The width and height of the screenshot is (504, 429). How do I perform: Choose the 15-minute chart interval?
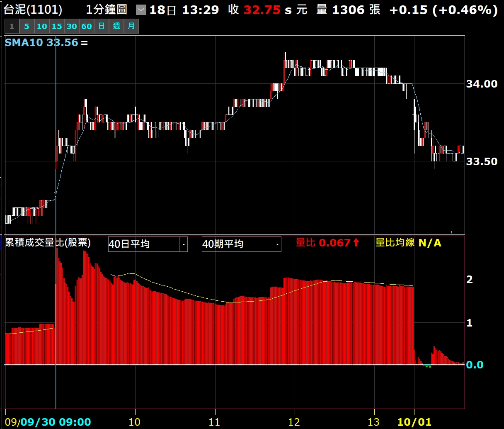[56, 27]
